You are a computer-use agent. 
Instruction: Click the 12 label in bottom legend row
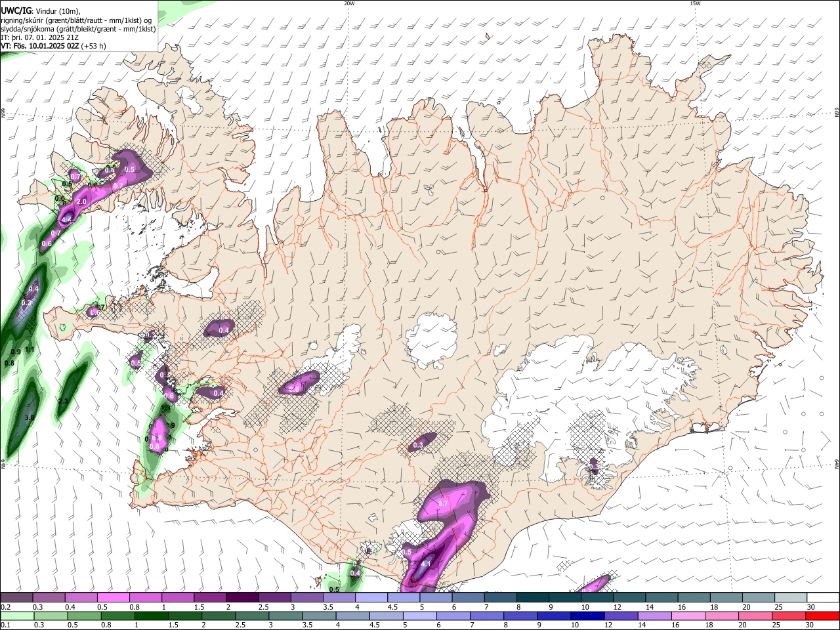608,625
